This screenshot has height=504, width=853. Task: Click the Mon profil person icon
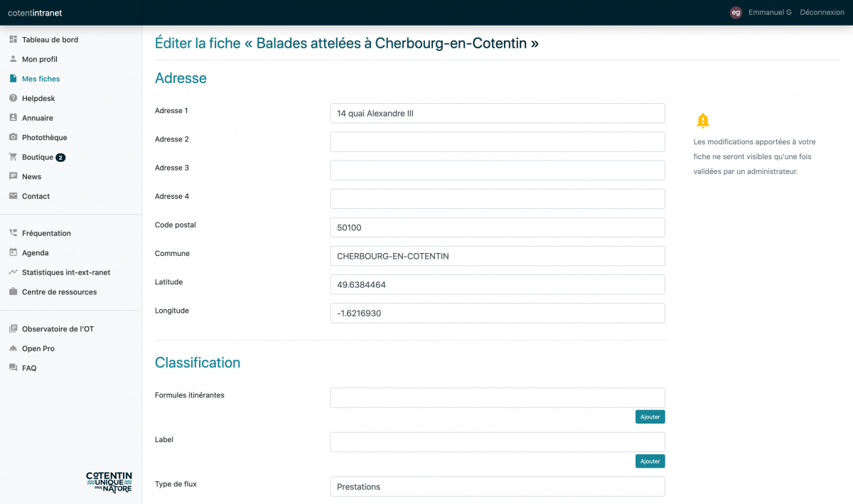(x=13, y=59)
